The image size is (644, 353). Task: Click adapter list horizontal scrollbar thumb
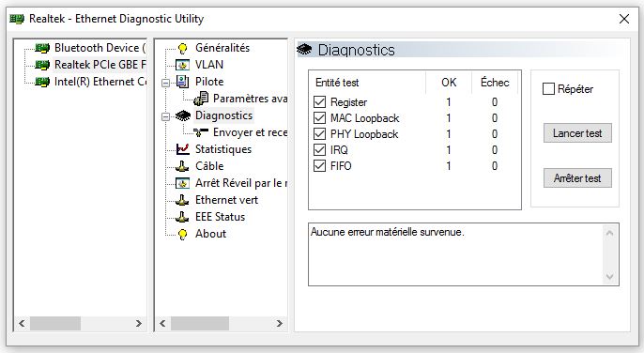[55, 323]
